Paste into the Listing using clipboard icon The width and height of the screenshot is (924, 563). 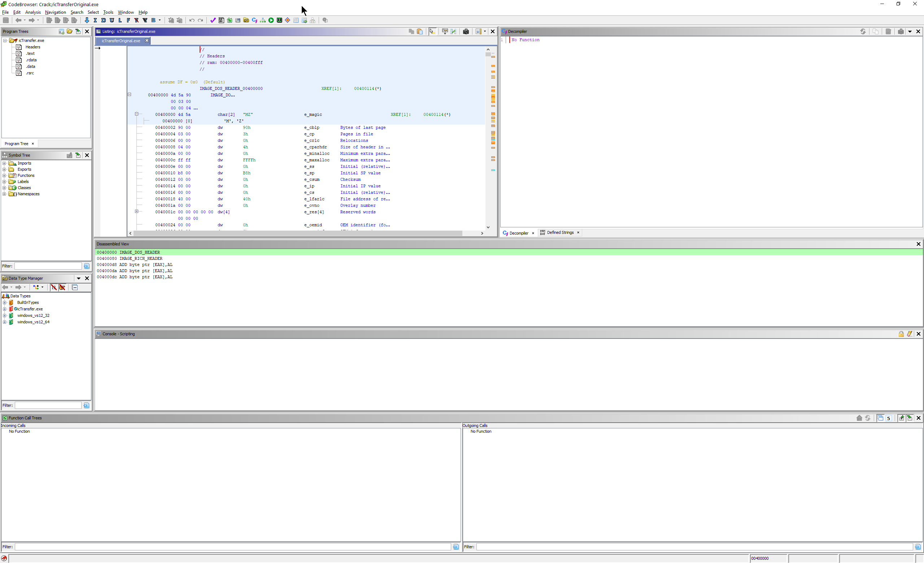coord(420,31)
